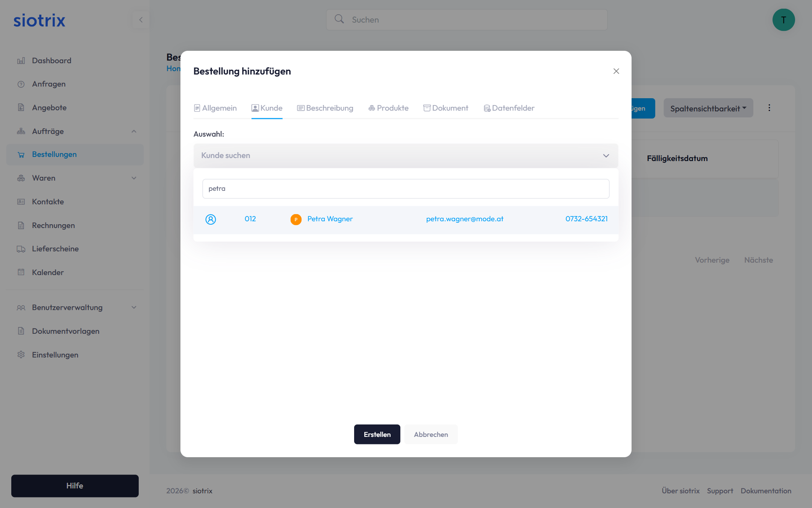Click the customer search field containing petra
The image size is (812, 508).
pos(406,189)
